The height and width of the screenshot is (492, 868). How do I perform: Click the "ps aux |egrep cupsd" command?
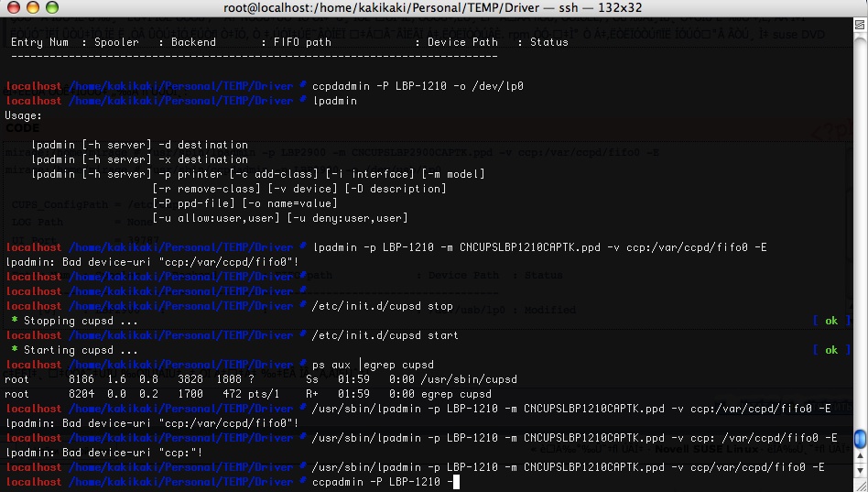tap(373, 366)
